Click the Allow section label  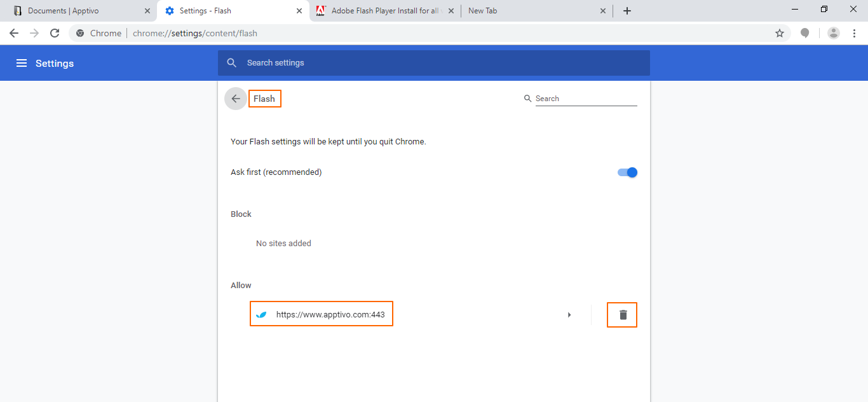(x=241, y=285)
